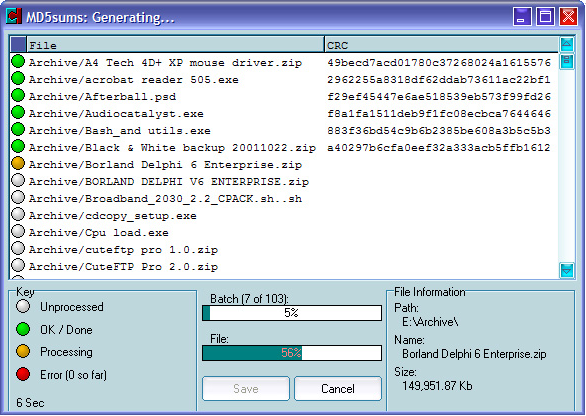Viewport: 586px width, 416px height.
Task: Click the red Error key icon
Action: (x=23, y=374)
